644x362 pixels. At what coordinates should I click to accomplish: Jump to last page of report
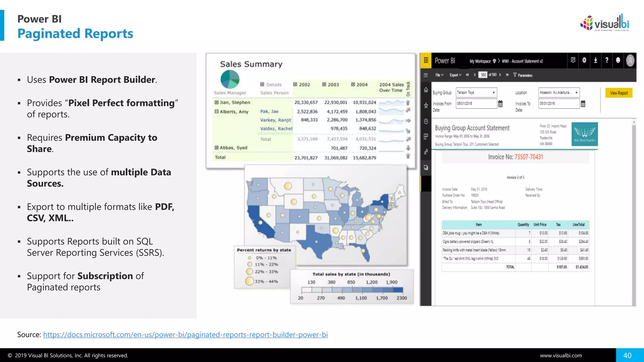(507, 75)
